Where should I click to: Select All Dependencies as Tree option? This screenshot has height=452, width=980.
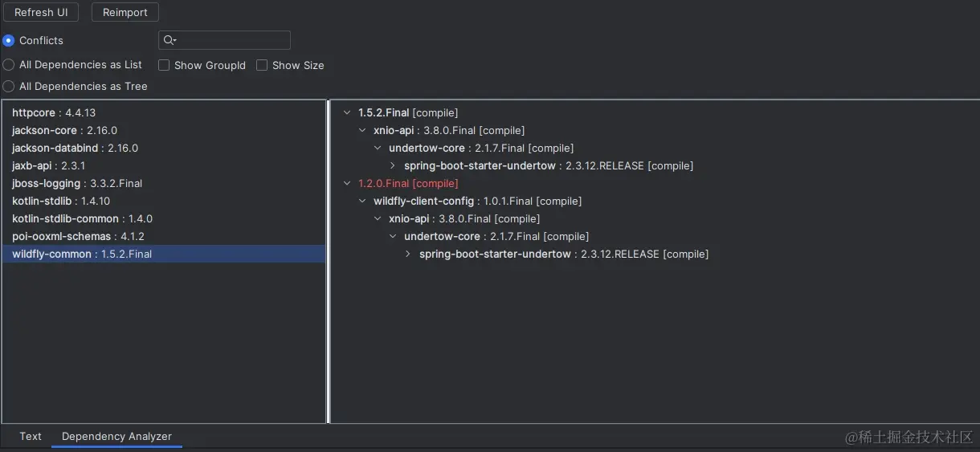tap(9, 86)
